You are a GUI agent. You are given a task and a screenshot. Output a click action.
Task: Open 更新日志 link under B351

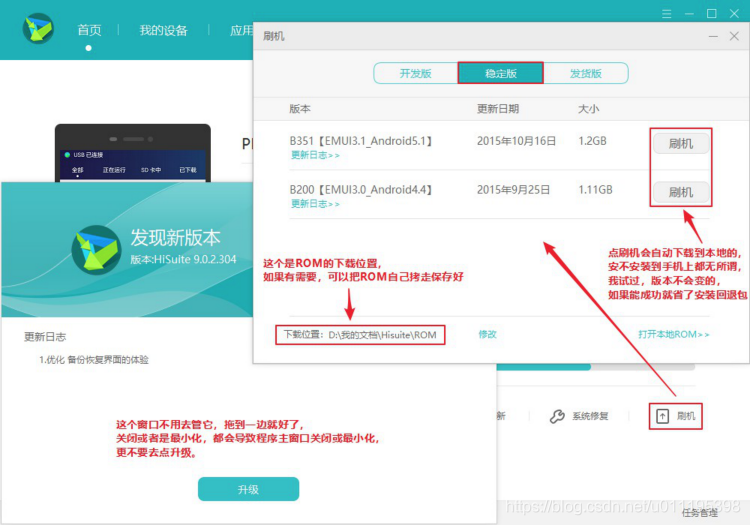tap(315, 155)
